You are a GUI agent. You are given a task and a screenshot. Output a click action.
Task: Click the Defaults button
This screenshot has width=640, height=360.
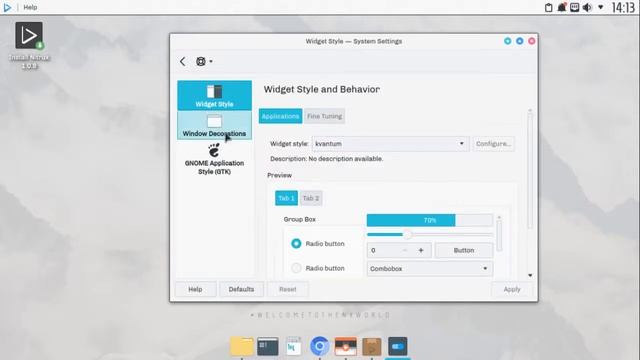(x=241, y=289)
